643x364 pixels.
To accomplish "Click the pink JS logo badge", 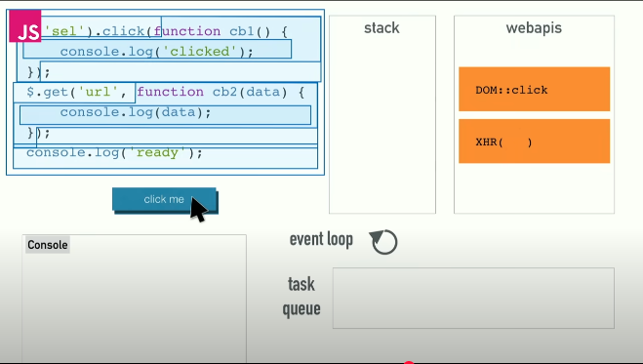I will click(25, 26).
